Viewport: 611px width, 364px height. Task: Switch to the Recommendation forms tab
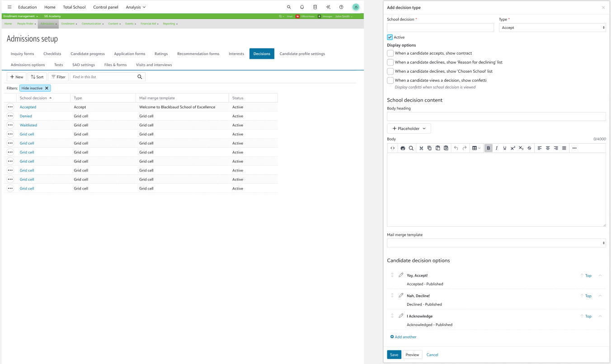(x=198, y=53)
